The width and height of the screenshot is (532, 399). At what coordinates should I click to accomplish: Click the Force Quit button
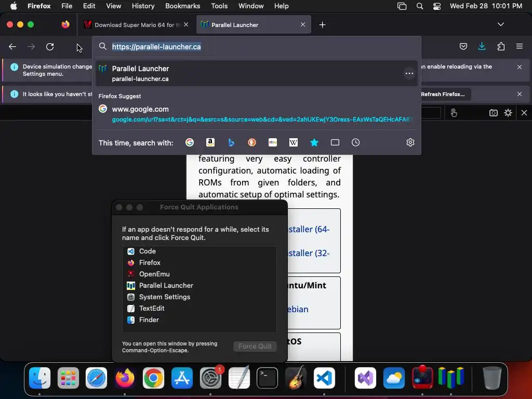[255, 346]
